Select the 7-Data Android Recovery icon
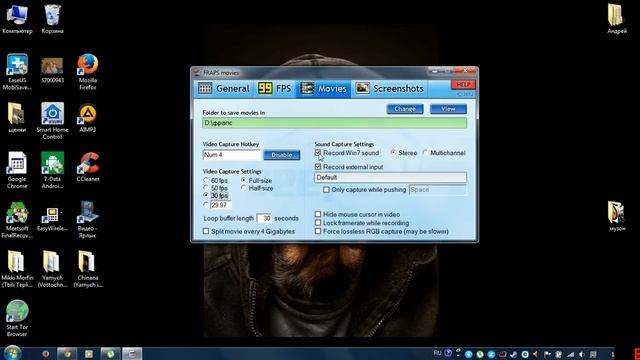Viewport: 640px width, 360px height. 52,170
